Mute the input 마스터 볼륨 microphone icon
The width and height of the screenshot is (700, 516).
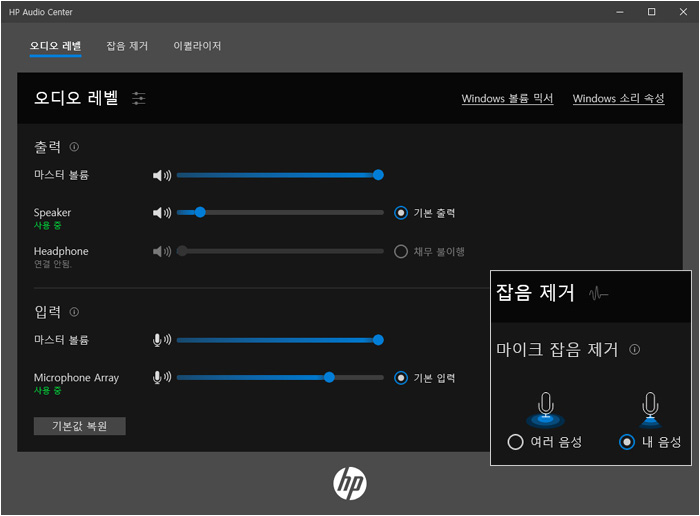point(162,340)
